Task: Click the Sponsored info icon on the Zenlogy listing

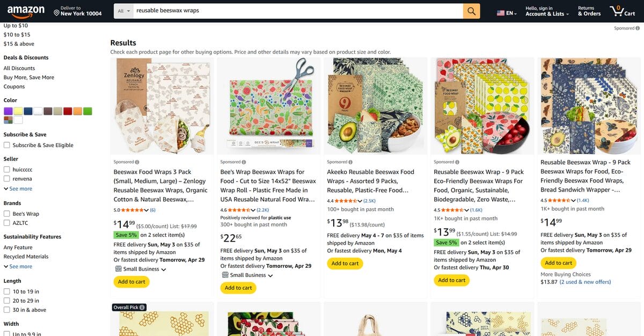Action: (136, 162)
